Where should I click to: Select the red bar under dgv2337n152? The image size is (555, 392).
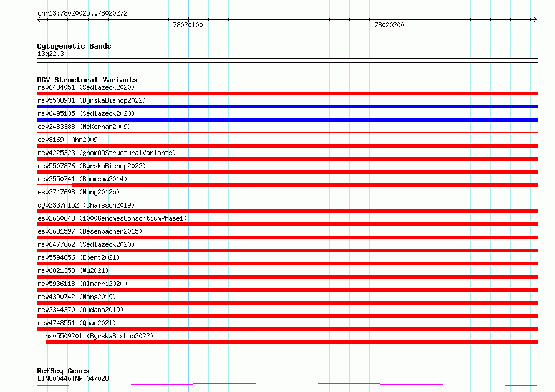point(287,211)
